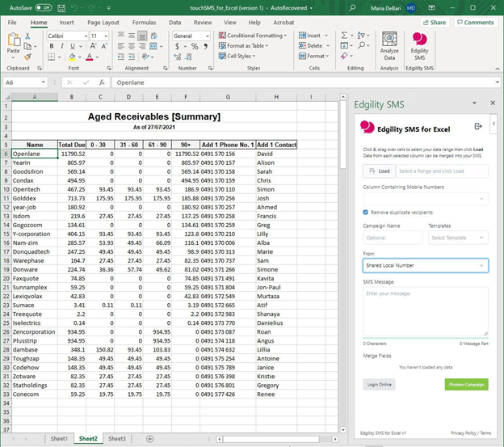Click the logout icon in Edgility panel

tap(477, 126)
